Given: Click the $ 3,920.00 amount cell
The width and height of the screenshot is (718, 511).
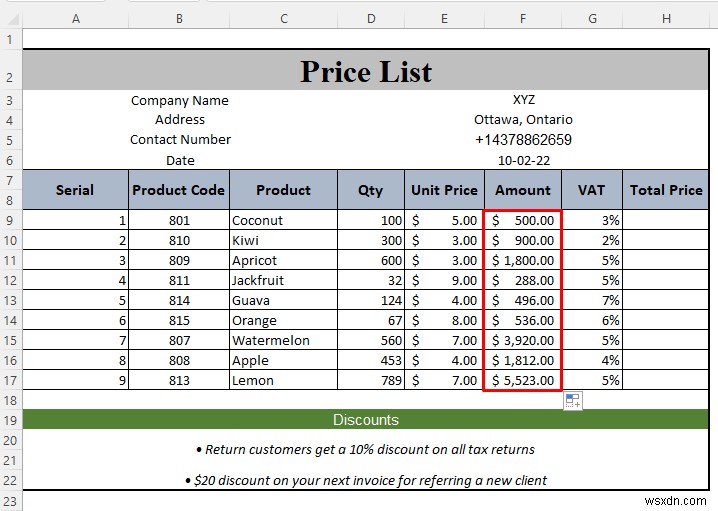Looking at the screenshot, I should 523,340.
